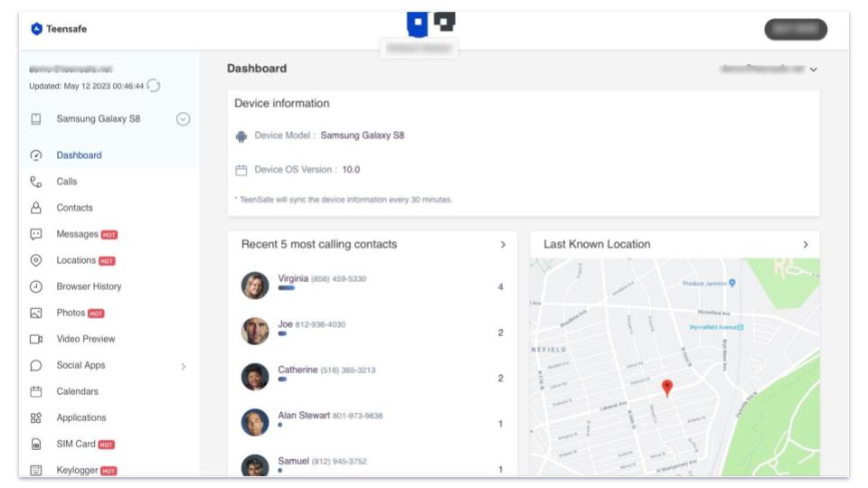Expand Last Known Location panel arrow
Image resolution: width=868 pixels, height=488 pixels.
pyautogui.click(x=806, y=245)
